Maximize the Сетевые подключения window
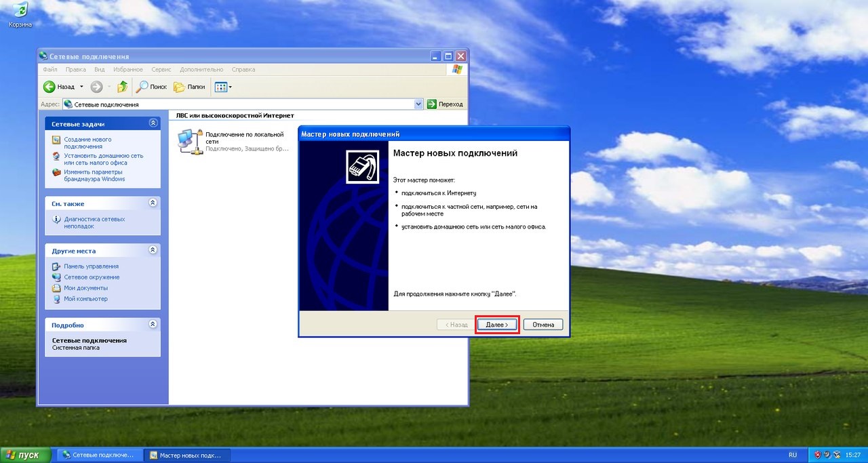Viewport: 868px width, 463px height. click(448, 56)
